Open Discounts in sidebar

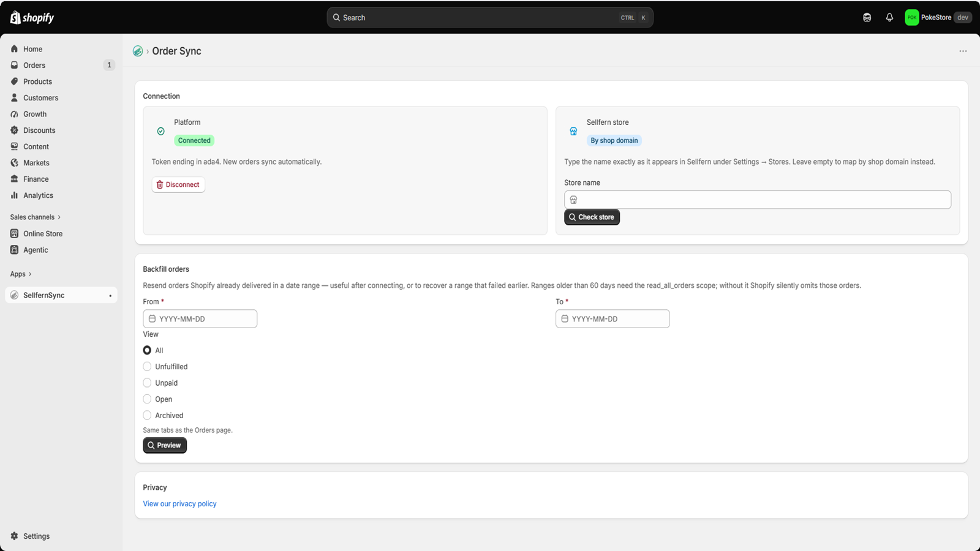pyautogui.click(x=61, y=130)
